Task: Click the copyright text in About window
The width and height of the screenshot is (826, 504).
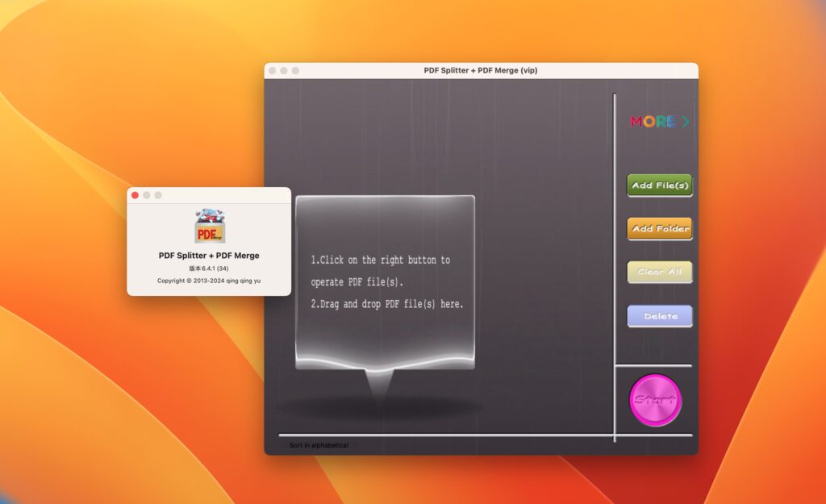Action: (210, 281)
